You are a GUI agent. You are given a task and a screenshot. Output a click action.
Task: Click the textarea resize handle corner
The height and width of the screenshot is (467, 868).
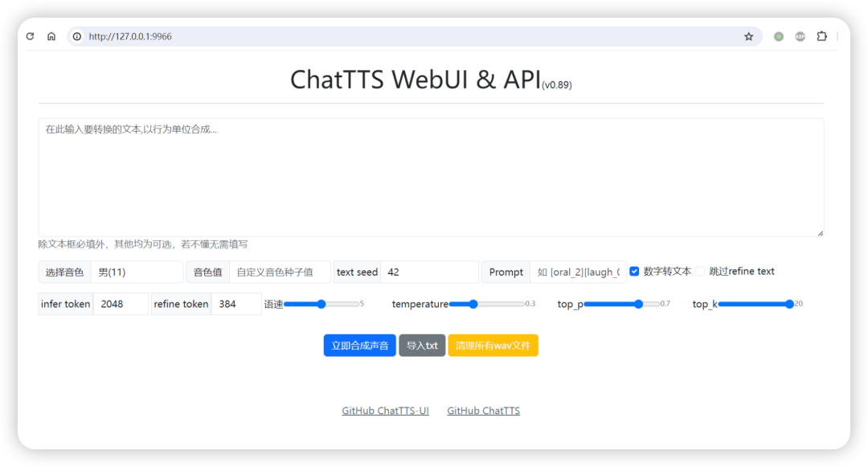click(821, 233)
